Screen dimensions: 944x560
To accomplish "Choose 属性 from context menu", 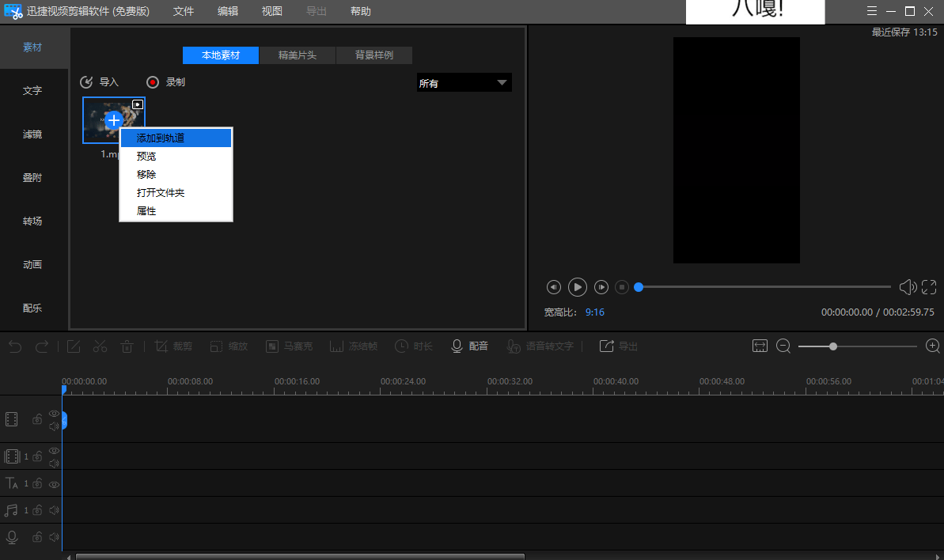I will pyautogui.click(x=176, y=211).
